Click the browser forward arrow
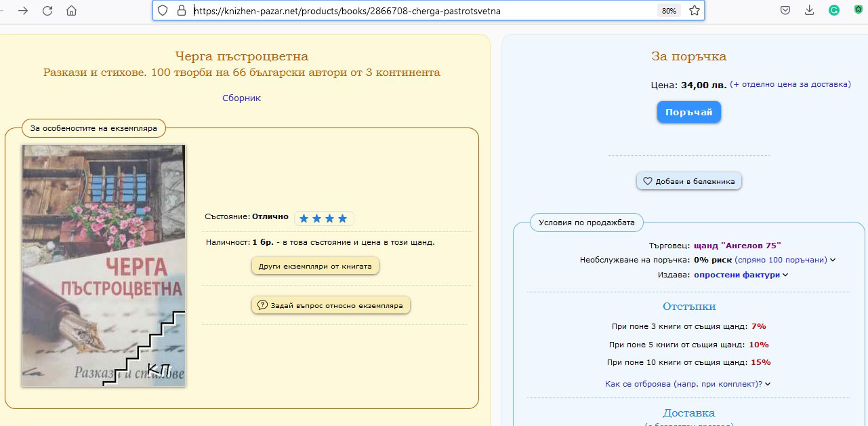Image resolution: width=868 pixels, height=426 pixels. click(x=23, y=11)
